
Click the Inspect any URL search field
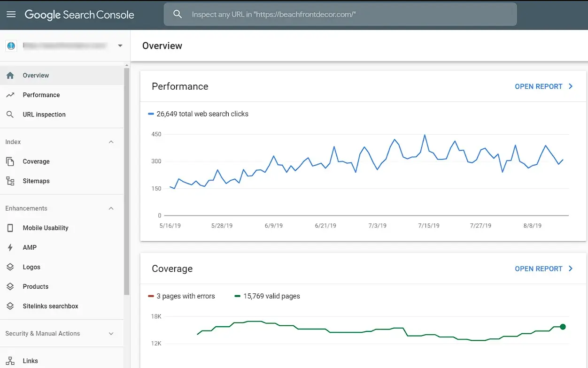coord(340,15)
